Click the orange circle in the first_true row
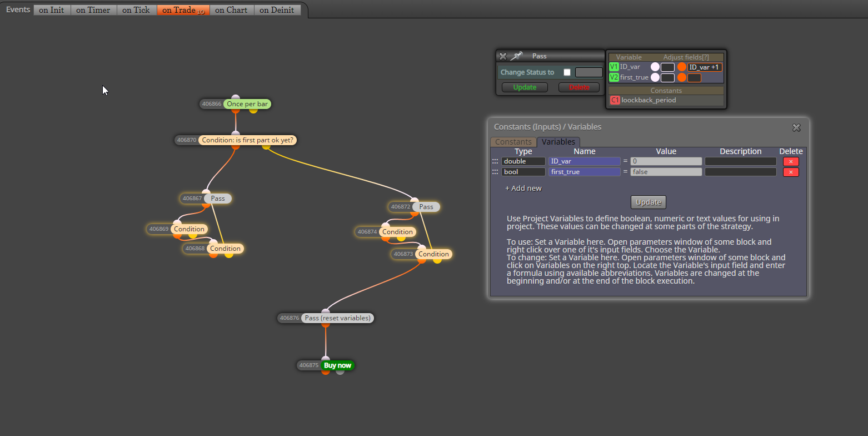868x436 pixels. (682, 77)
